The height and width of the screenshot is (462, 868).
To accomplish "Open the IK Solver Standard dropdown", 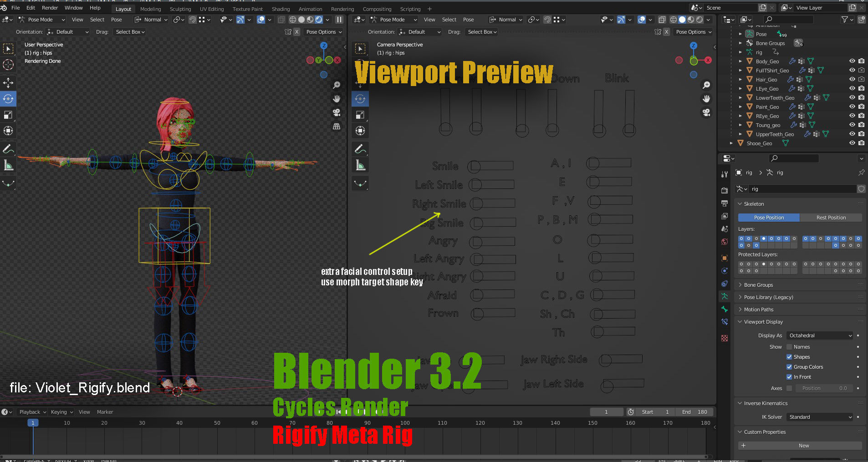I will 820,417.
